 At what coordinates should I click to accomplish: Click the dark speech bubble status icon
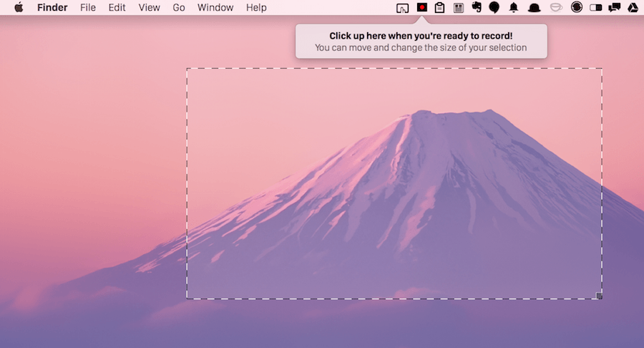(x=494, y=8)
